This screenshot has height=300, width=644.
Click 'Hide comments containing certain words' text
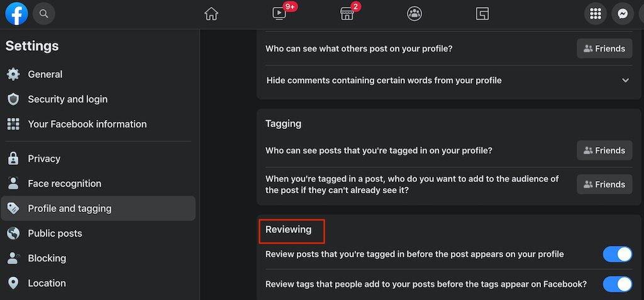click(x=384, y=81)
